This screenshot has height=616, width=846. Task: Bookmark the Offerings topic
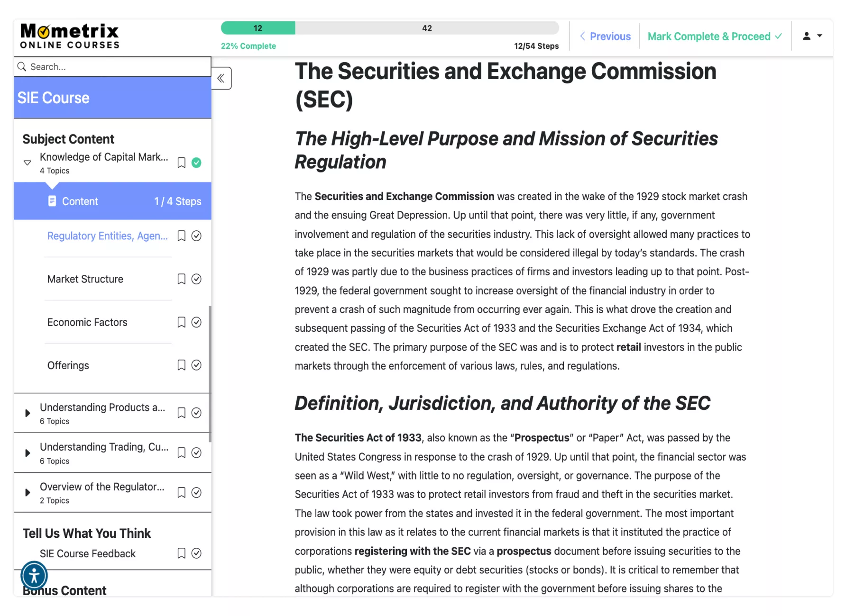(181, 365)
